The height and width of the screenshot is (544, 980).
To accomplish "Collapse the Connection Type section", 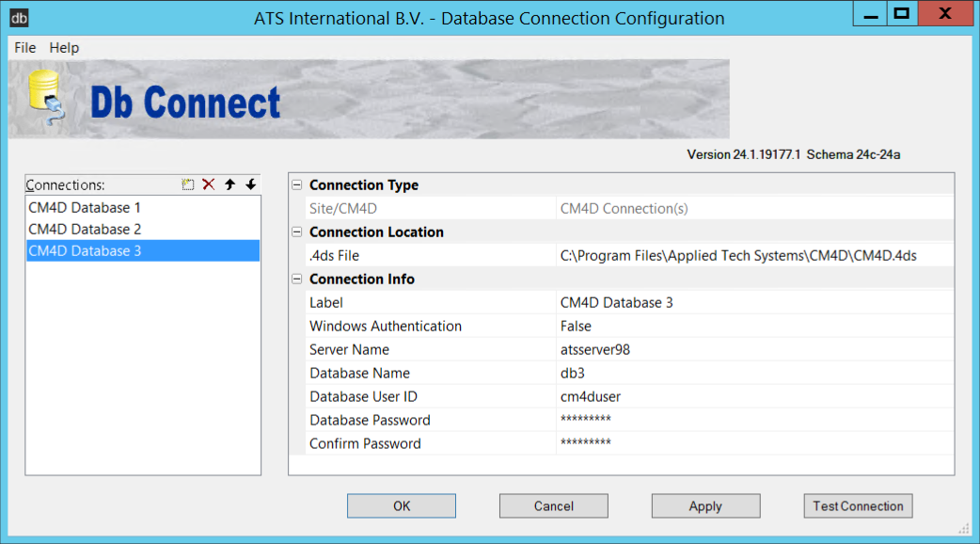I will 297,185.
